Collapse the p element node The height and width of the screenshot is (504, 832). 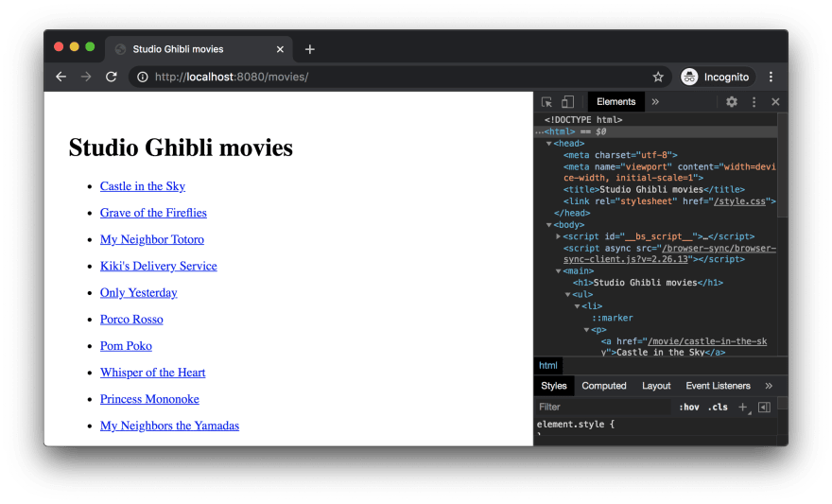(x=587, y=330)
